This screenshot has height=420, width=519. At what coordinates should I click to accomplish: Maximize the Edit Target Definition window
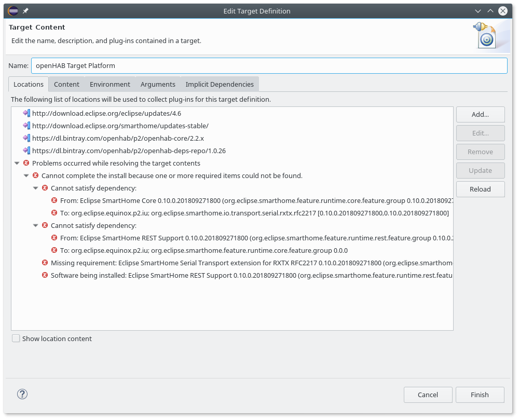[490, 11]
